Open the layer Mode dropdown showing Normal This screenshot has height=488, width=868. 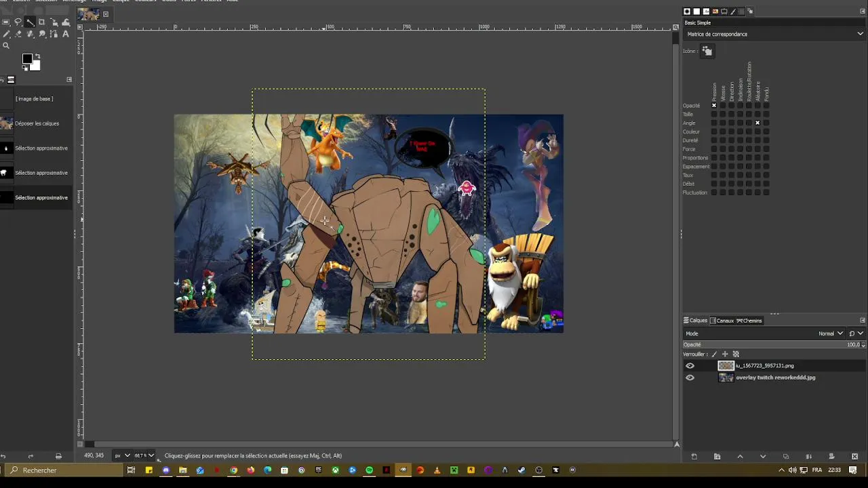click(831, 333)
